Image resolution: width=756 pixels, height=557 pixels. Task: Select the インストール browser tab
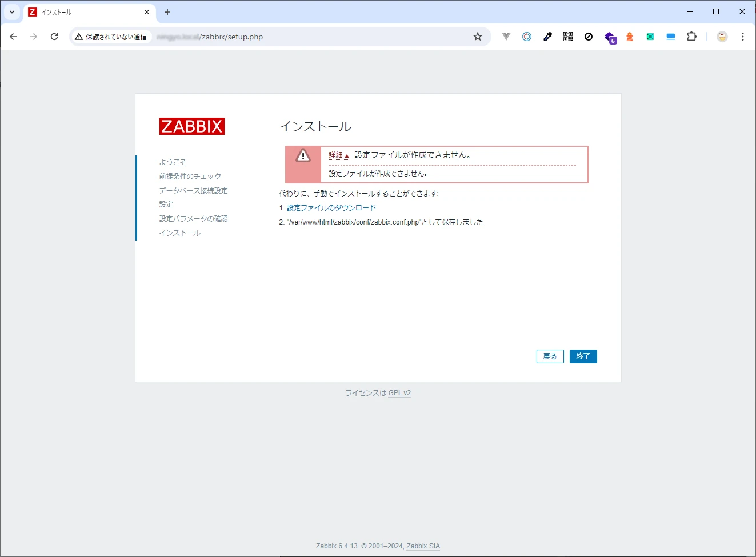coord(89,12)
